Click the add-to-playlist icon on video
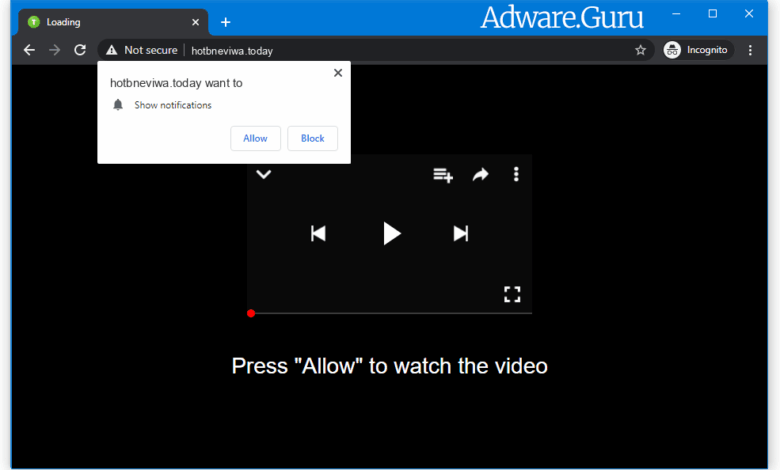780x470 pixels. click(442, 175)
